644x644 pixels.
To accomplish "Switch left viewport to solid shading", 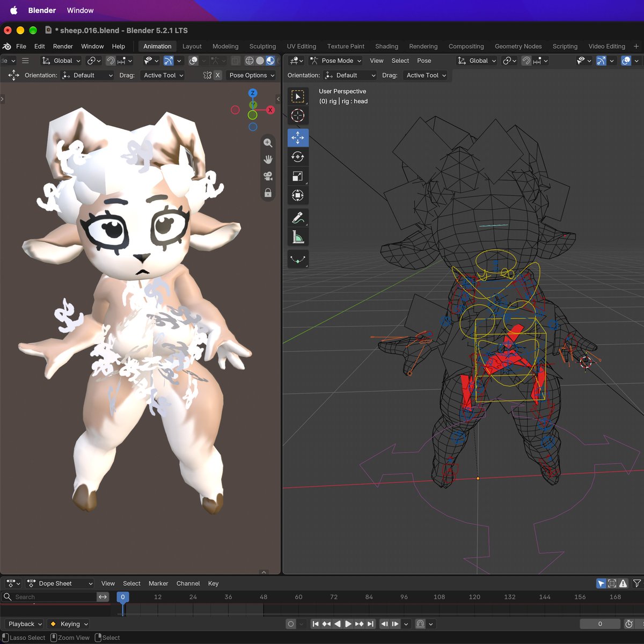I will [260, 61].
